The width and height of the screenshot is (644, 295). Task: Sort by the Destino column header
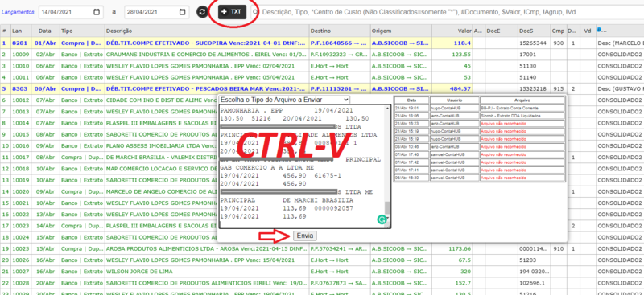click(x=339, y=31)
